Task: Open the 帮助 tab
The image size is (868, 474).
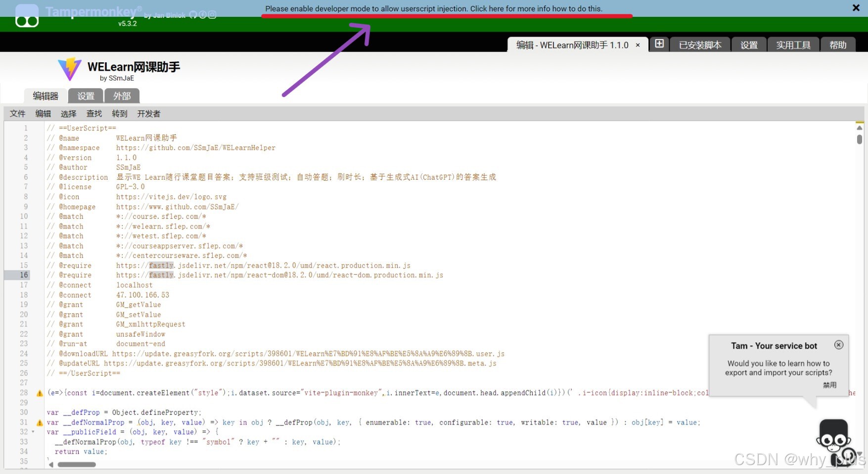Action: [x=838, y=45]
